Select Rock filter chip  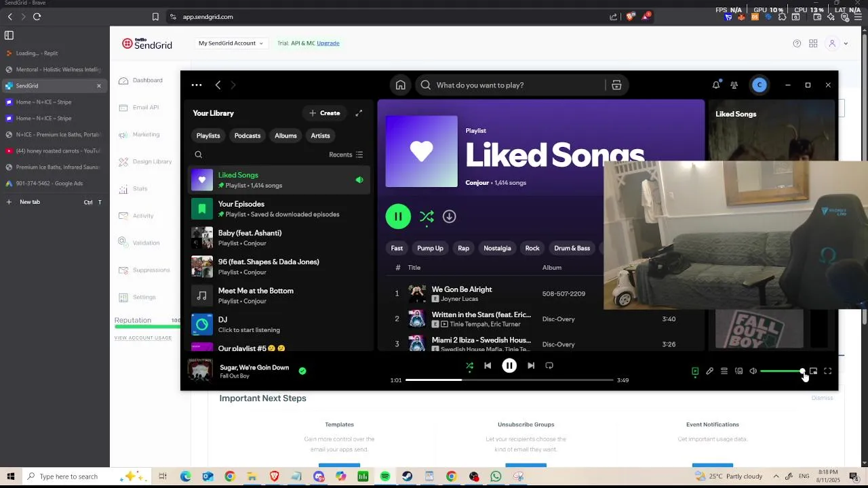pyautogui.click(x=532, y=248)
